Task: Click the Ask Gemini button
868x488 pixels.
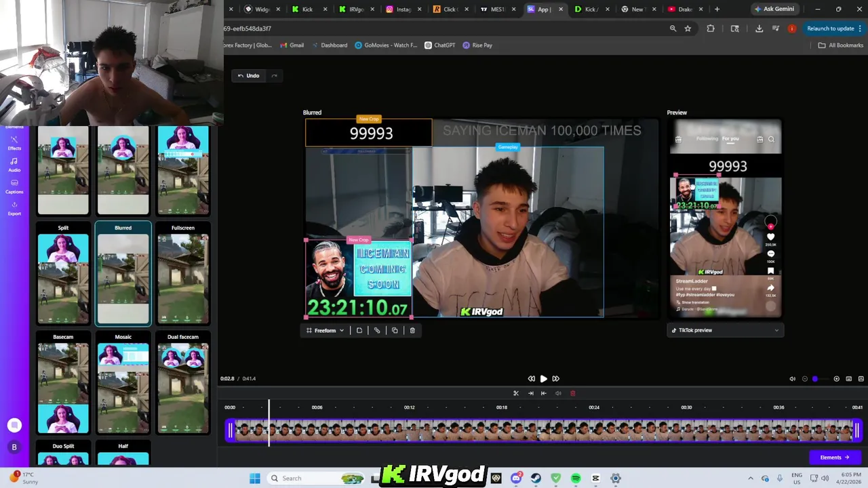Action: point(774,9)
